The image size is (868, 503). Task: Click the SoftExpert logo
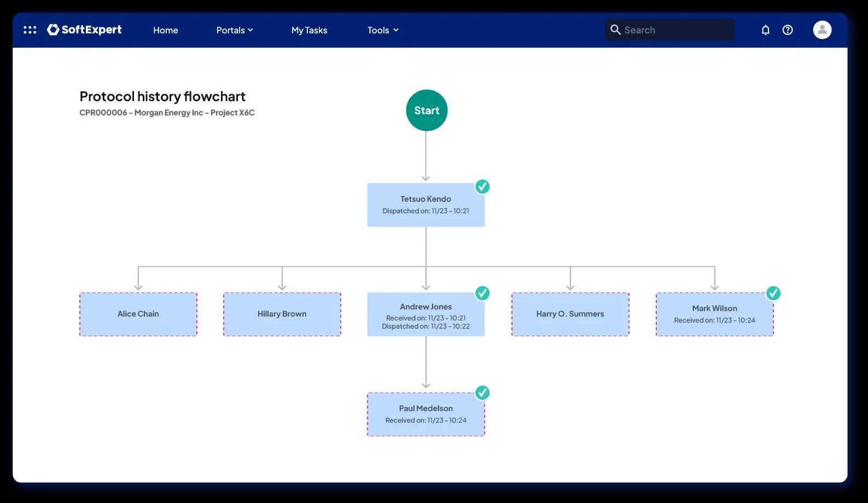pos(84,30)
